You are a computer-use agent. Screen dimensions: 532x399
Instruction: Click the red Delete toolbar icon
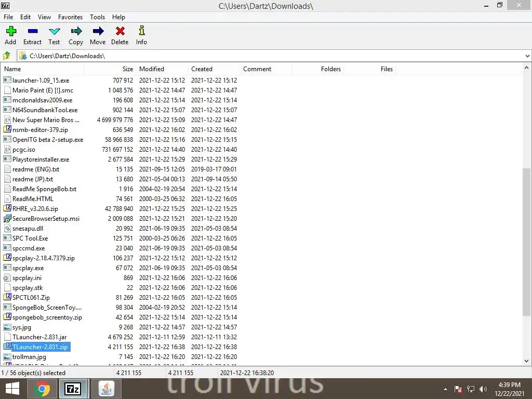point(120,31)
